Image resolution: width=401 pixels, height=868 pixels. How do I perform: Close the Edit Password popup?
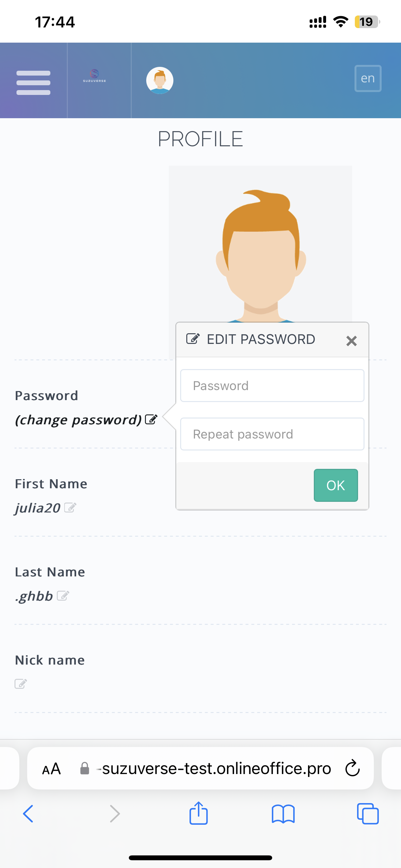click(x=352, y=341)
